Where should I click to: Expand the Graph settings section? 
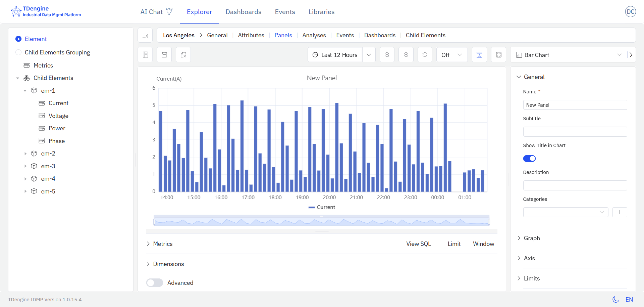click(532, 238)
